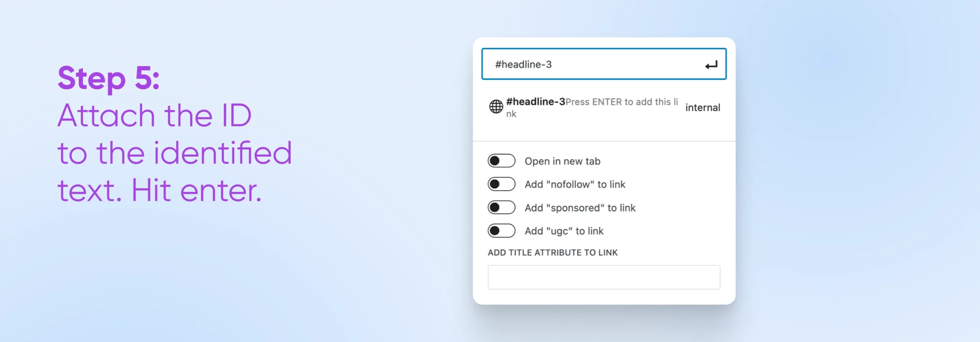This screenshot has width=980, height=342.
Task: Toggle the Open in new tab switch
Action: click(x=501, y=161)
